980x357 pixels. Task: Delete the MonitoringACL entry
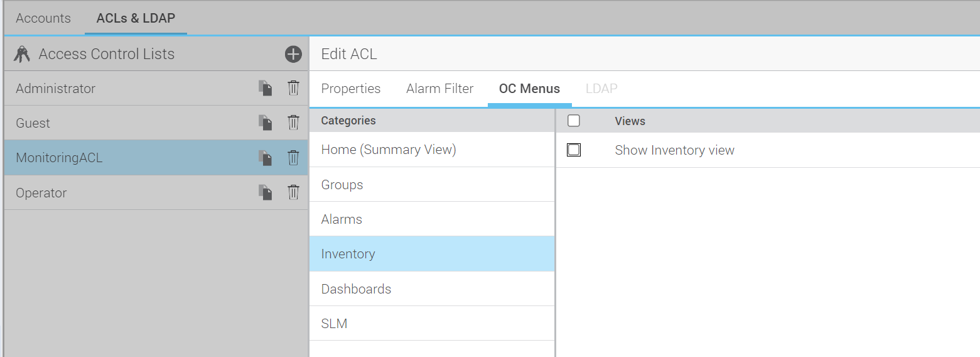293,158
